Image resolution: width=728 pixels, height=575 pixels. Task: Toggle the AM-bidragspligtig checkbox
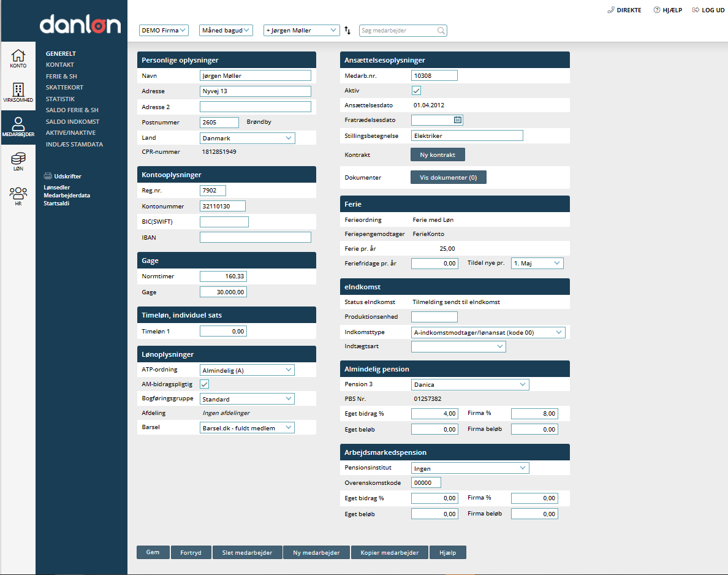click(205, 384)
